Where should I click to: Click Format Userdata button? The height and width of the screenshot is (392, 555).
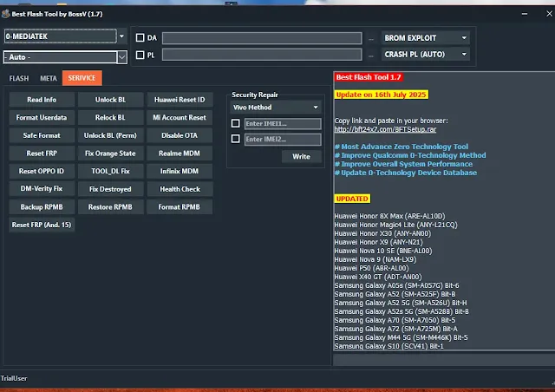click(x=42, y=118)
